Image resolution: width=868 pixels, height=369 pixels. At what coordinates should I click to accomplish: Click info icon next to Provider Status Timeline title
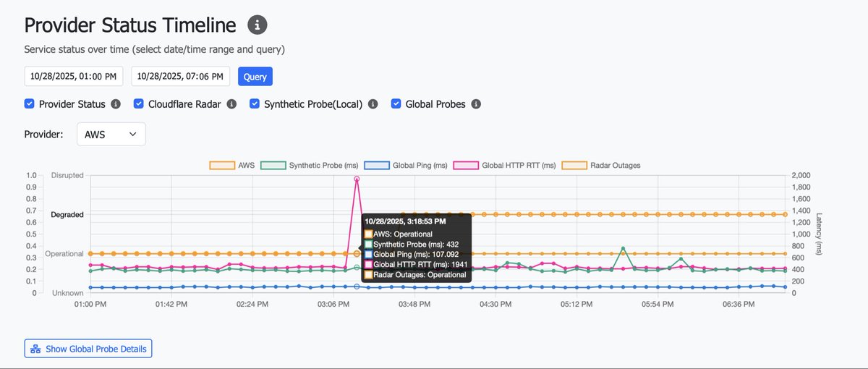pos(258,25)
